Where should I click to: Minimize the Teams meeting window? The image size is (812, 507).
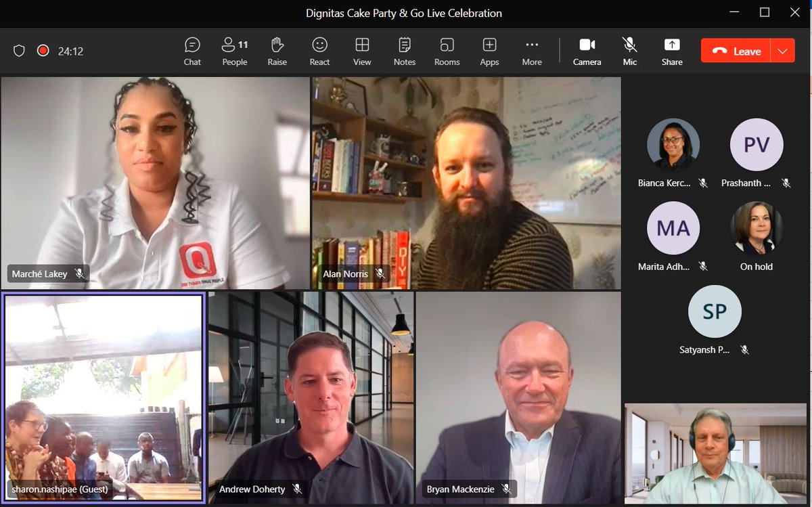pos(734,12)
